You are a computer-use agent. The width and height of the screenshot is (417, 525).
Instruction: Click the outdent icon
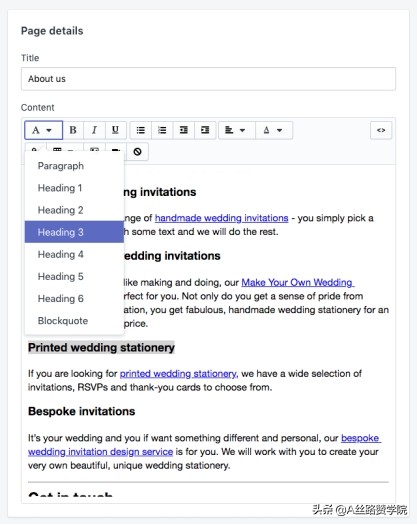point(184,130)
